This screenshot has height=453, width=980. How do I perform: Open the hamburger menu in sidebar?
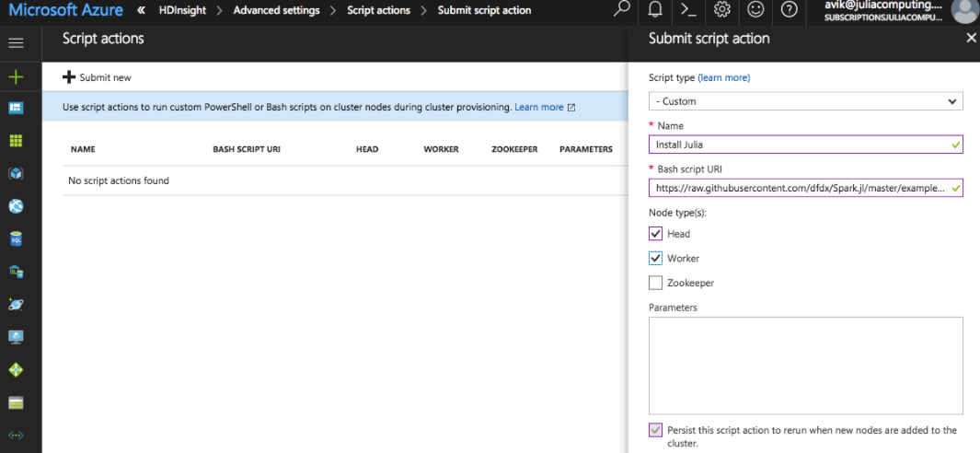(16, 42)
